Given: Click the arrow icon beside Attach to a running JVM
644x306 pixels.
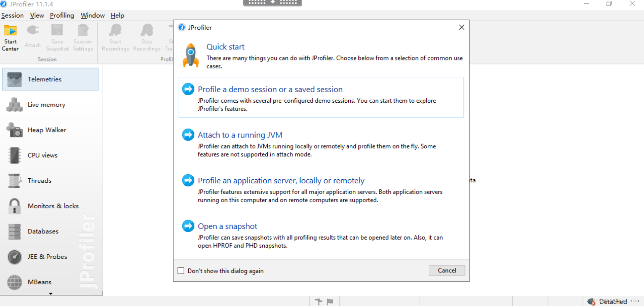Looking at the screenshot, I should tap(188, 135).
